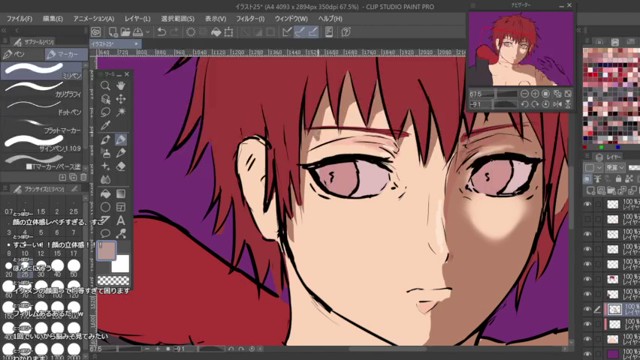640x360 pixels.
Task: Select the Ruler tool
Action: pyautogui.click(x=105, y=221)
